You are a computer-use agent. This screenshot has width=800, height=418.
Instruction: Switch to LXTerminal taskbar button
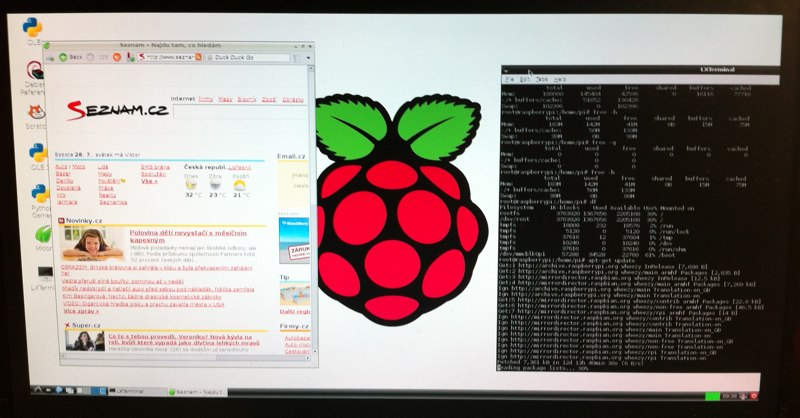[x=137, y=391]
